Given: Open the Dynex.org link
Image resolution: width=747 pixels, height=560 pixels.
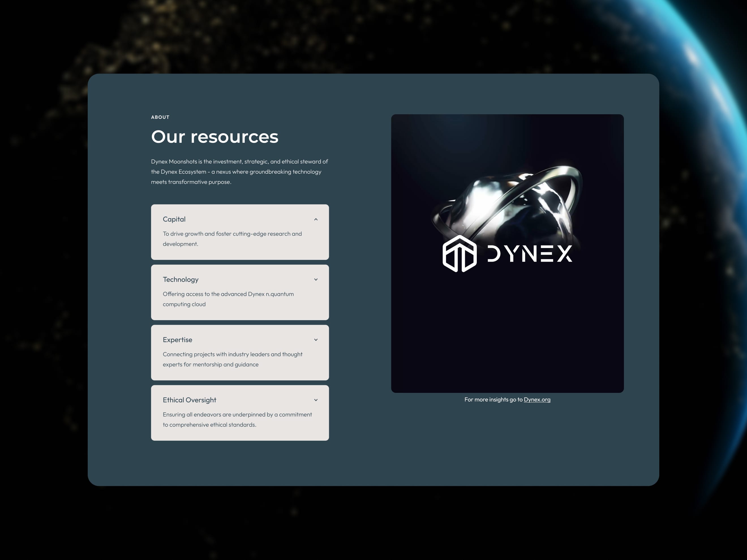Looking at the screenshot, I should tap(537, 400).
